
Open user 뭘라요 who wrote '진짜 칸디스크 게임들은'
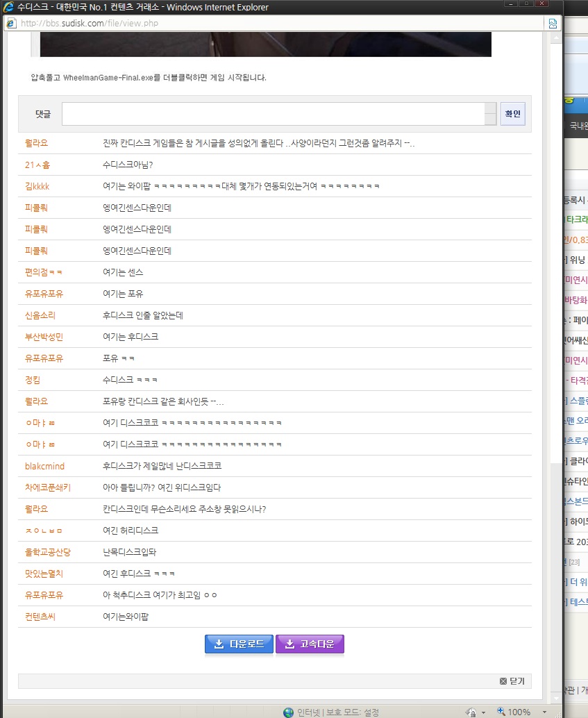[36, 143]
